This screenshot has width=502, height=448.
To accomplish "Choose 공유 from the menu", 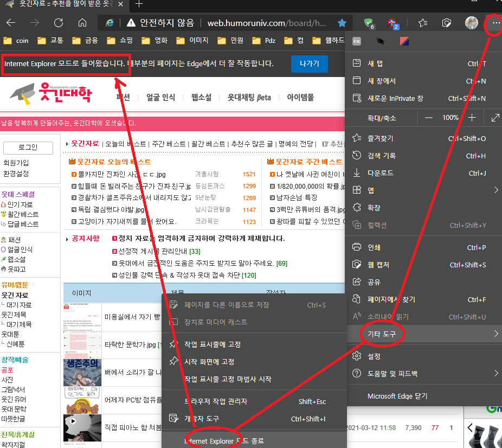I will (424, 282).
